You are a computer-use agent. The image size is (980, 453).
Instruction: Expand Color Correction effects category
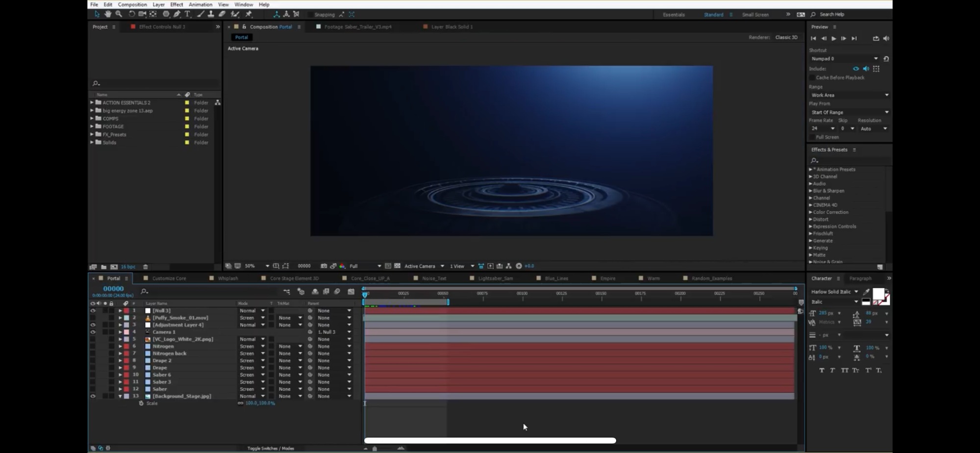click(x=810, y=212)
